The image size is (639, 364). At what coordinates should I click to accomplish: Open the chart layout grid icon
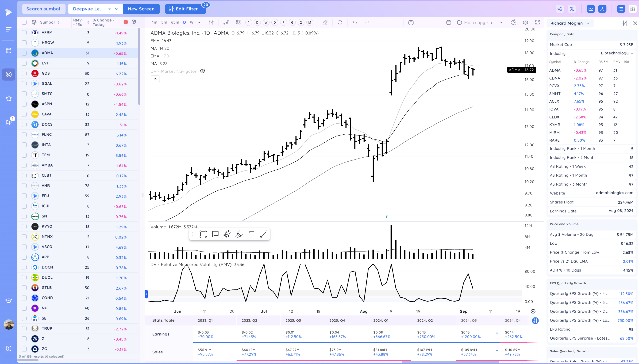pyautogui.click(x=238, y=23)
